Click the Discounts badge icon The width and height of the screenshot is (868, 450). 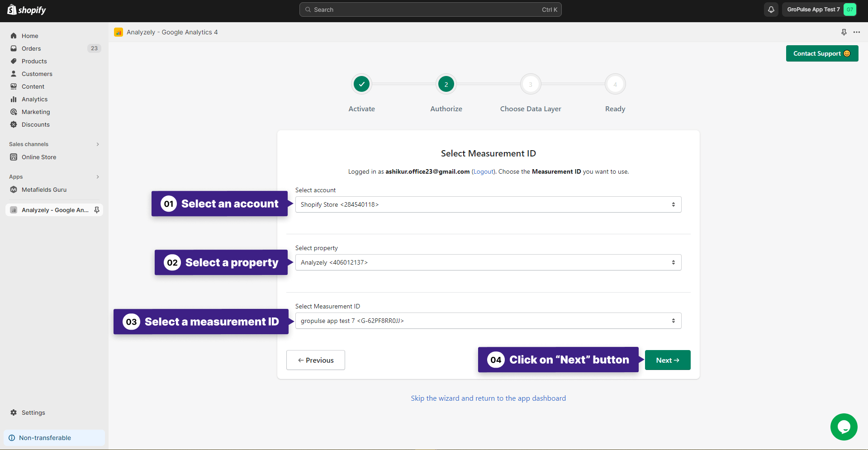[14, 124]
